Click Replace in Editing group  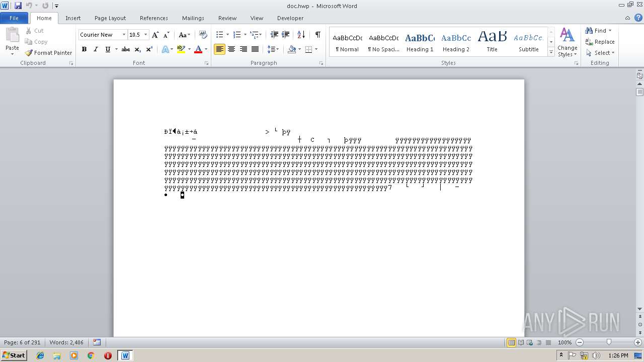pyautogui.click(x=600, y=42)
